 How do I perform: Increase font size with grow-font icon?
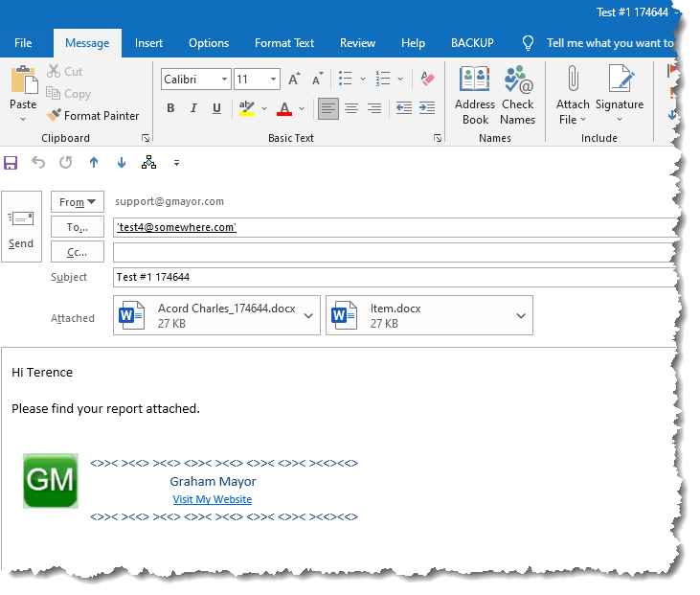point(294,80)
